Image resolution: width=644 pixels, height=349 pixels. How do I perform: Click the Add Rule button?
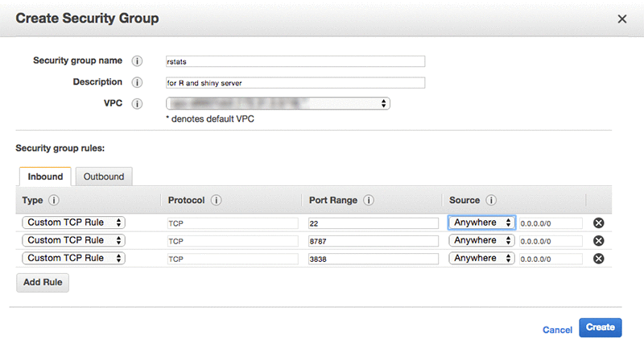tap(43, 282)
